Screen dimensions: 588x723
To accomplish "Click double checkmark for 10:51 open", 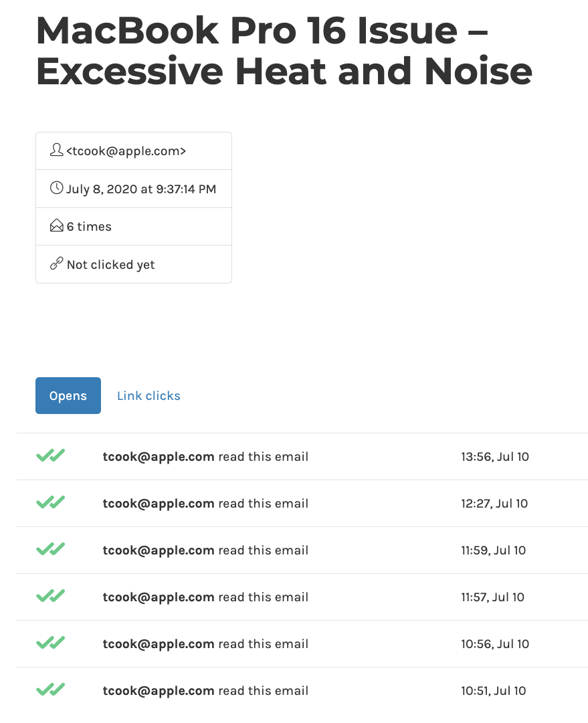I will coord(51,690).
